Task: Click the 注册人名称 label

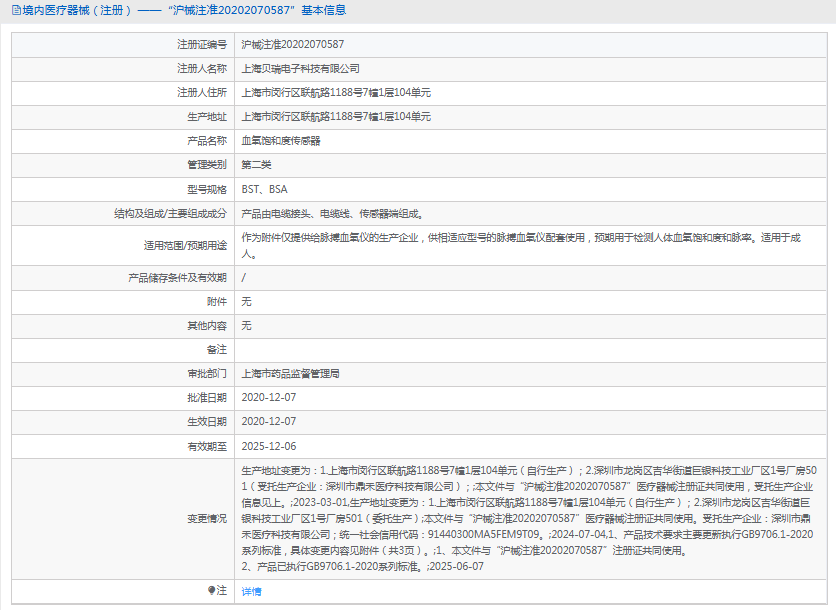Action: [x=202, y=69]
